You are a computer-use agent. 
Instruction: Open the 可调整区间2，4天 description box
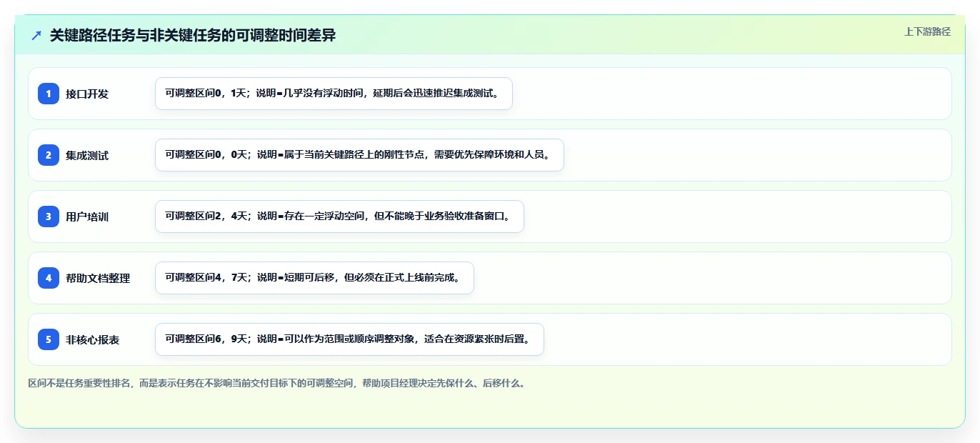pyautogui.click(x=339, y=216)
